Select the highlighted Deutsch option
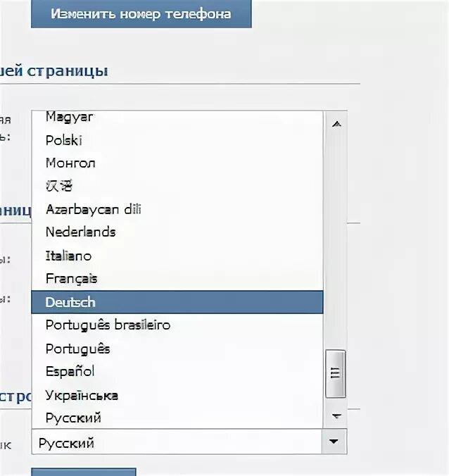This screenshot has height=476, width=449. tap(177, 302)
